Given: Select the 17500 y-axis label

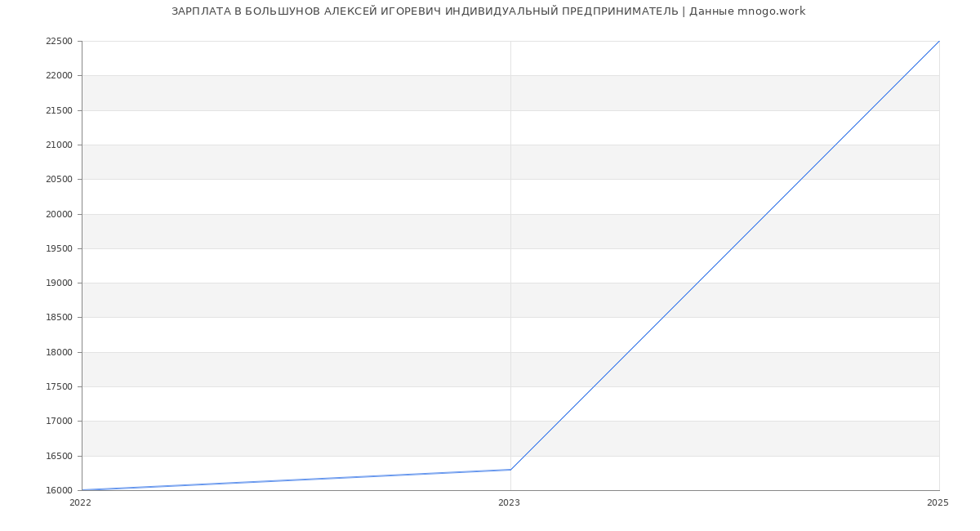Looking at the screenshot, I should [60, 386].
